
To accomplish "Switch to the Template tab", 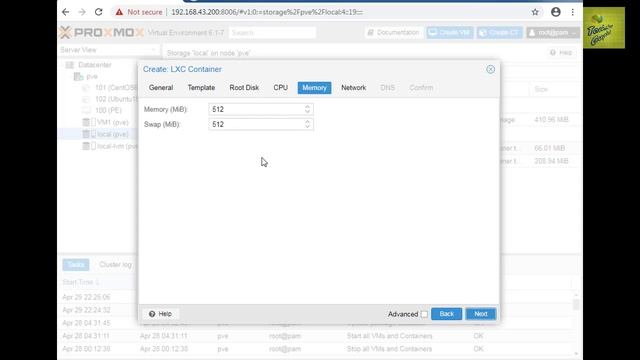I will click(201, 88).
